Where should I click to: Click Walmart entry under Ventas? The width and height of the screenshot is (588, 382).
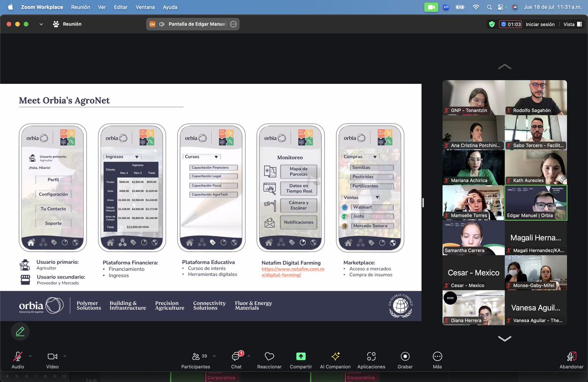[x=371, y=207]
